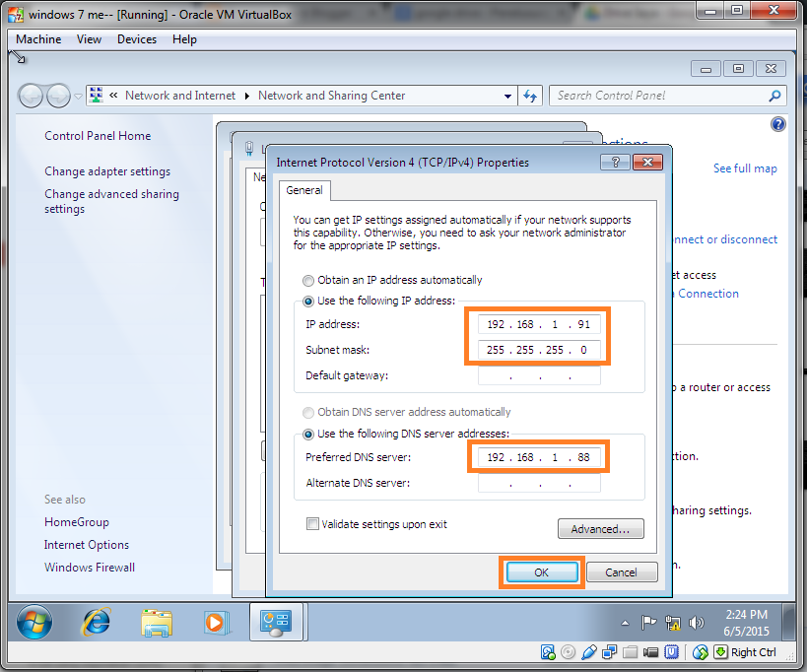
Task: Click the search magnifier icon
Action: 774,96
